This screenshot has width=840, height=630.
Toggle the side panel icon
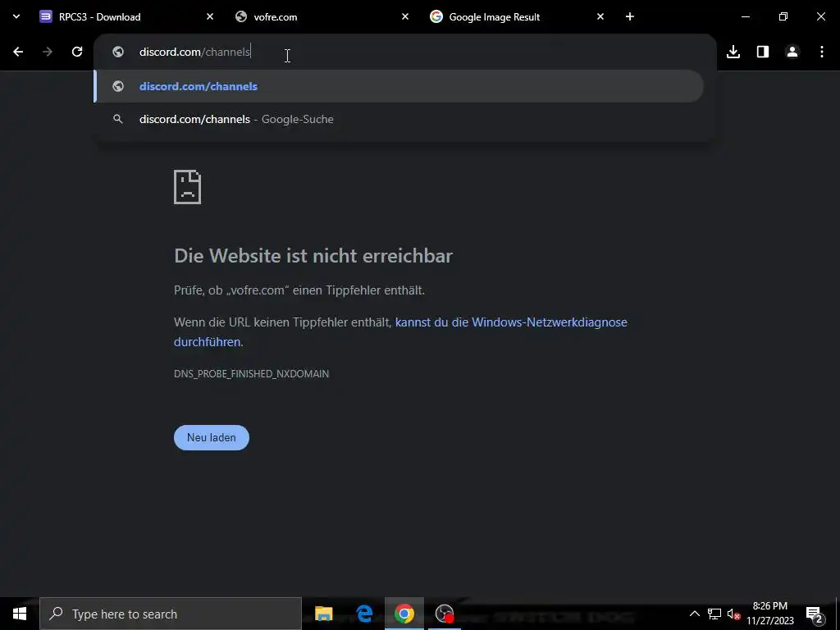coord(763,52)
